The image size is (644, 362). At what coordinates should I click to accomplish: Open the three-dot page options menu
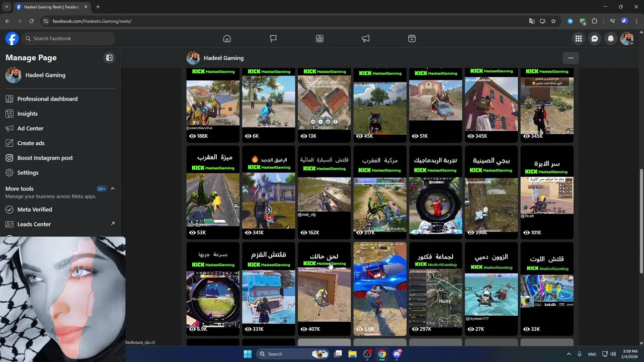click(571, 58)
